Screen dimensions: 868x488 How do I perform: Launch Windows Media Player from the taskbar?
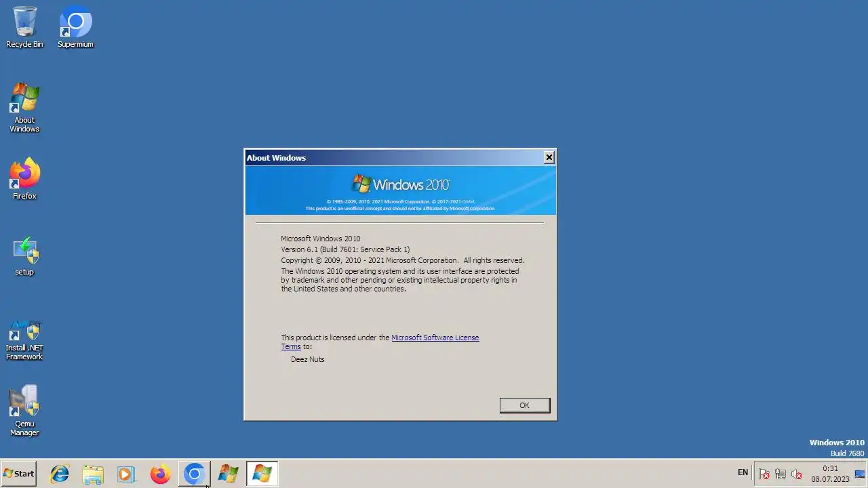[x=126, y=474]
